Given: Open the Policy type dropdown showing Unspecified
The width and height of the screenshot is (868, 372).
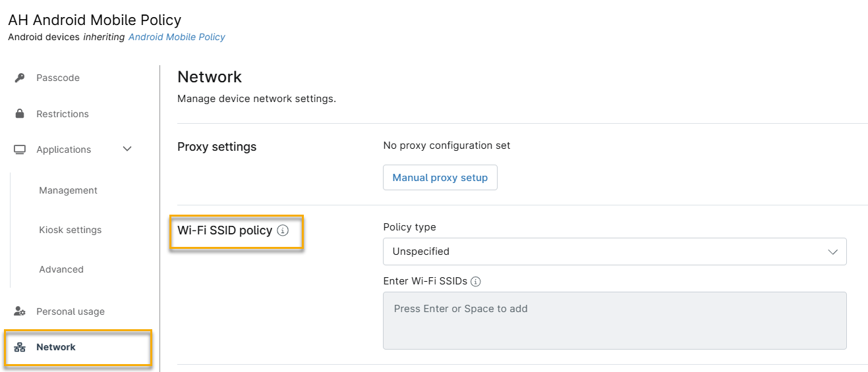Looking at the screenshot, I should [606, 252].
